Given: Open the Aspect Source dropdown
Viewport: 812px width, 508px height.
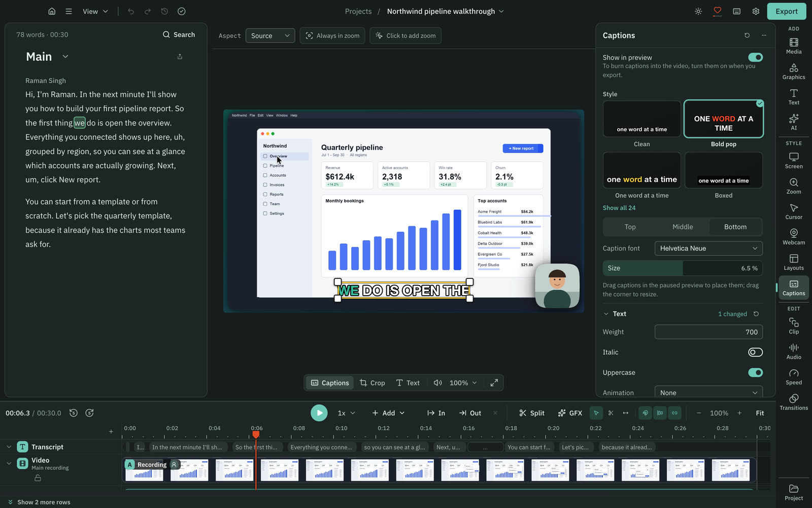Looking at the screenshot, I should pos(270,36).
